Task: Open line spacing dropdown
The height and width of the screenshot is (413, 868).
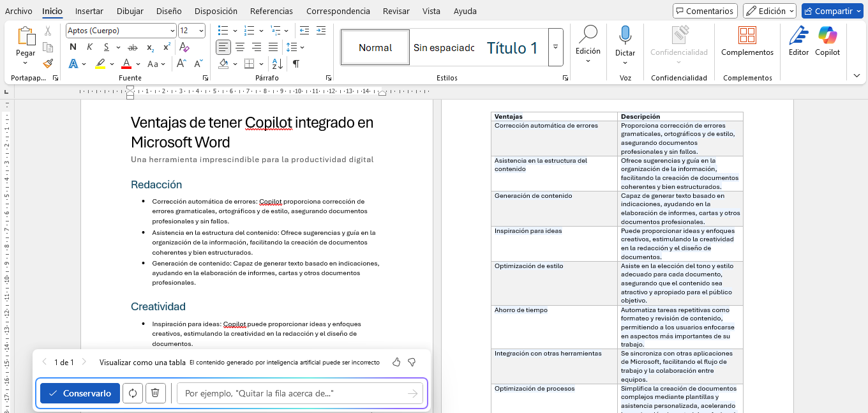Action: click(x=294, y=47)
